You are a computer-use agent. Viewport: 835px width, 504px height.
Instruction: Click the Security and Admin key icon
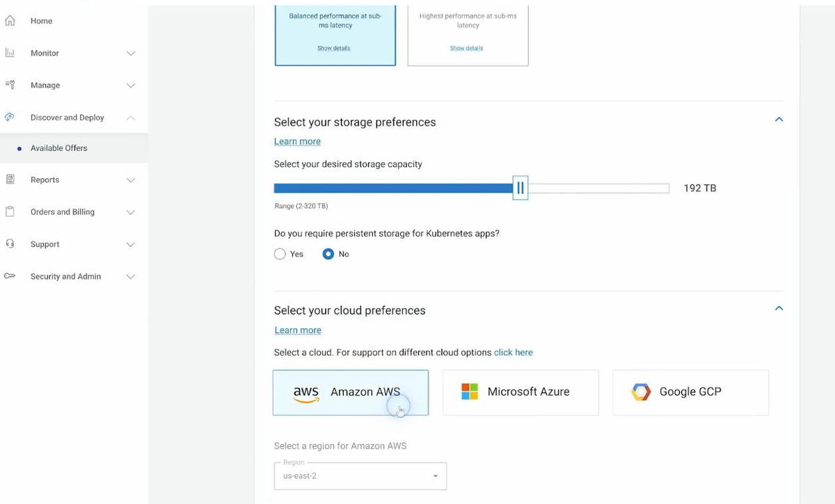tap(10, 276)
